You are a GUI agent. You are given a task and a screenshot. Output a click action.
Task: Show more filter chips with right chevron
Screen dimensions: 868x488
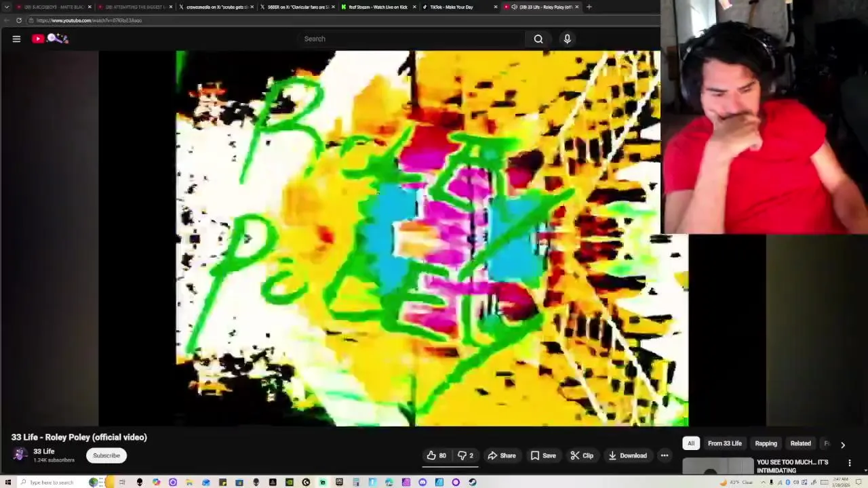coord(843,445)
